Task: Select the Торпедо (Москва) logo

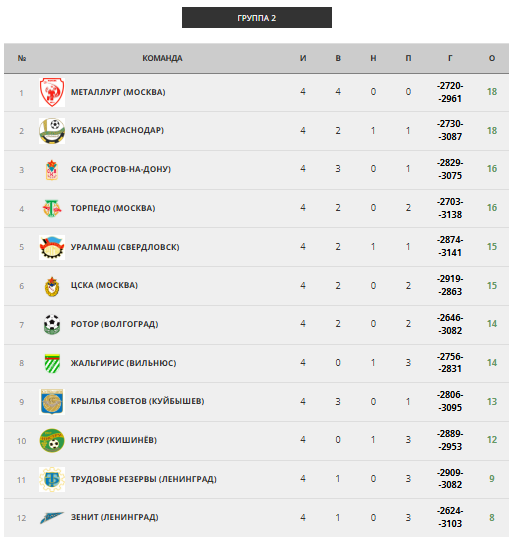Action: pos(52,208)
